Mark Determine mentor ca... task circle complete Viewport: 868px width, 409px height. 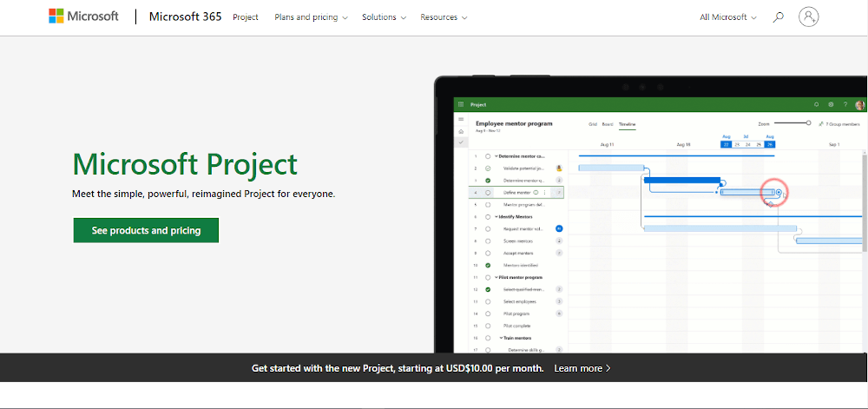tap(488, 156)
